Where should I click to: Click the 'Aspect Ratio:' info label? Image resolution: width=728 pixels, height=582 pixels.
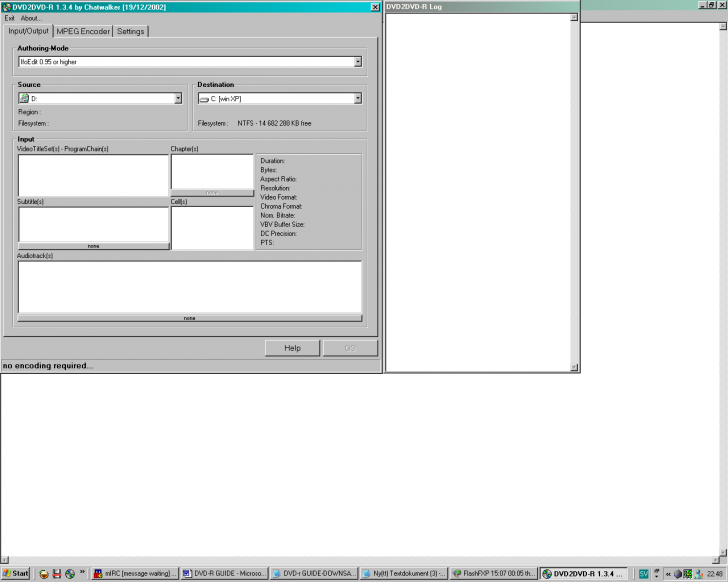(278, 179)
